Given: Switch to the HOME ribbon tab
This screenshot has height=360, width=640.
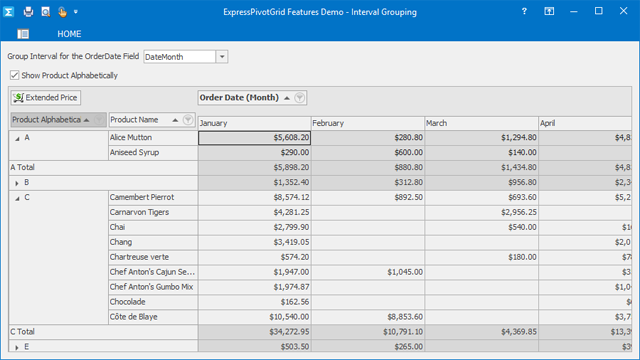Looking at the screenshot, I should (x=69, y=34).
